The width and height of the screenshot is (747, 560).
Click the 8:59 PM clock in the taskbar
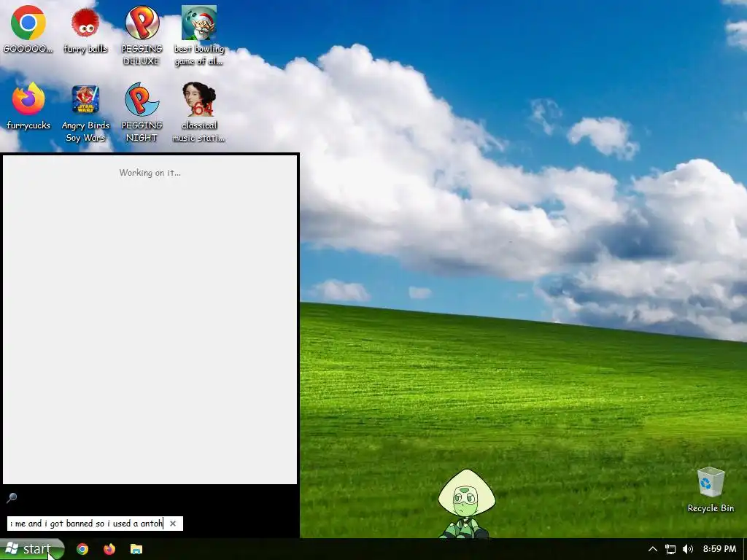pos(719,549)
